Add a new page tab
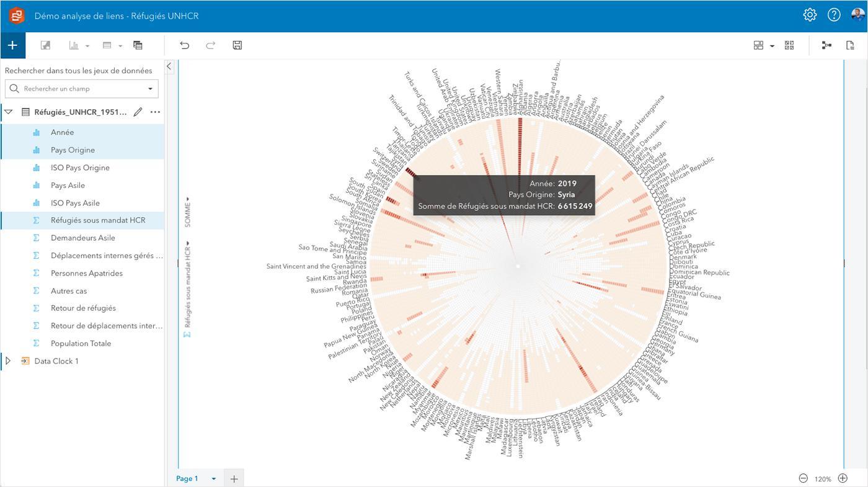Screen dimensions: 868x487 pos(234,478)
